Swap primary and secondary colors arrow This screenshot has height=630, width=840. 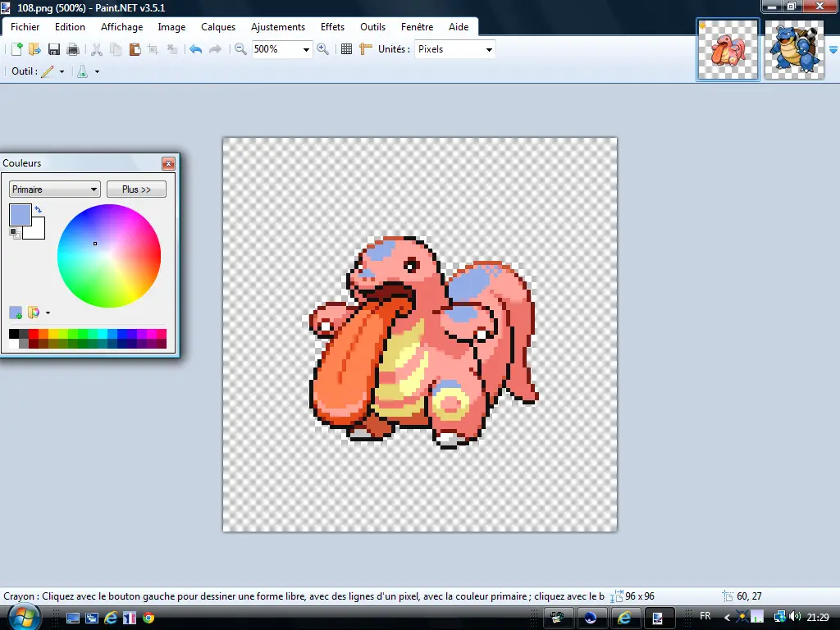(39, 209)
